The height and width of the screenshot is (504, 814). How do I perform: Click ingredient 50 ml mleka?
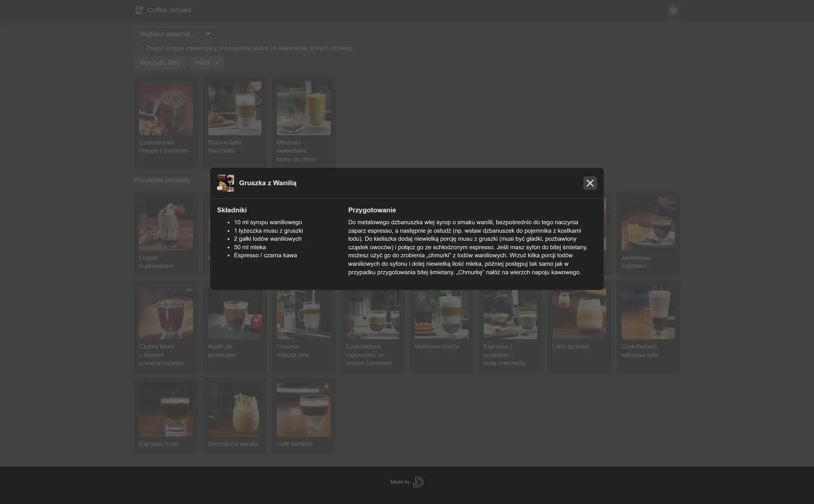click(x=250, y=247)
